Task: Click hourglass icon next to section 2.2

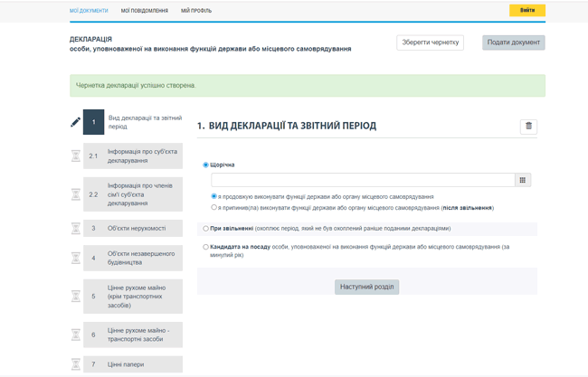Action: coord(75,194)
